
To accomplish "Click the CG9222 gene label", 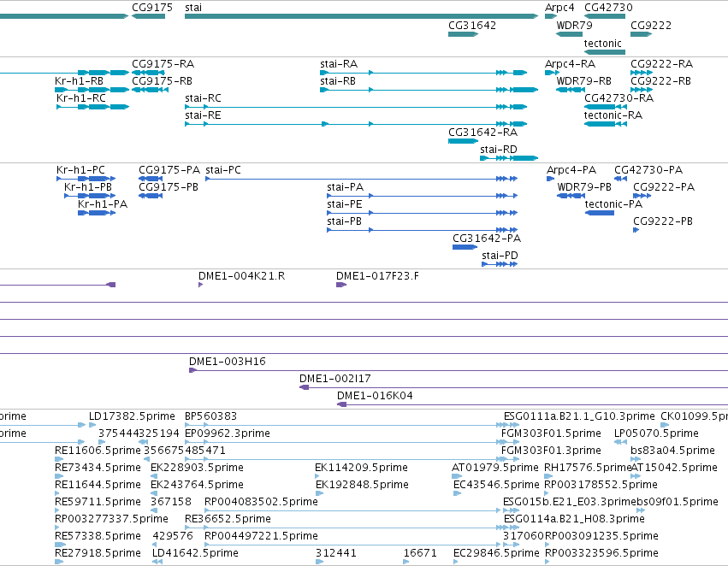I will pos(651,26).
